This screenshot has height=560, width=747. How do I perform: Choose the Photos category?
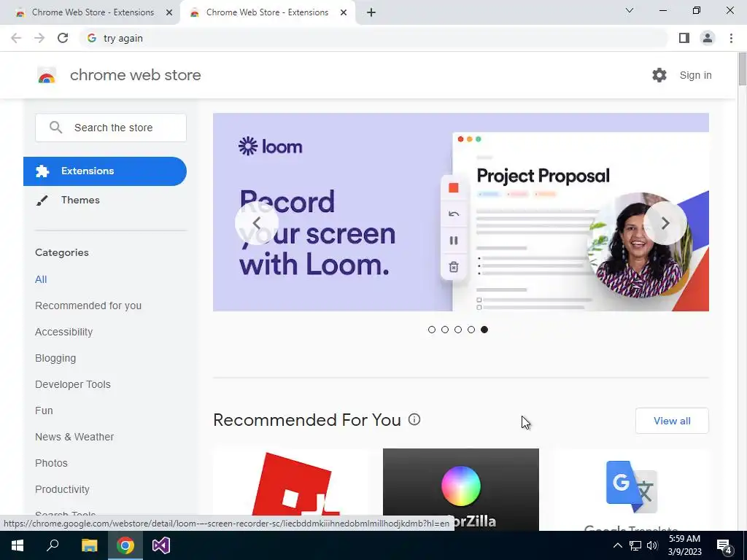52,463
